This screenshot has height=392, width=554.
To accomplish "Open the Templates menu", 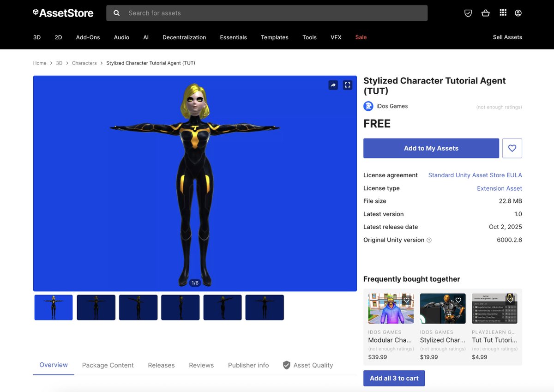I will (x=275, y=37).
